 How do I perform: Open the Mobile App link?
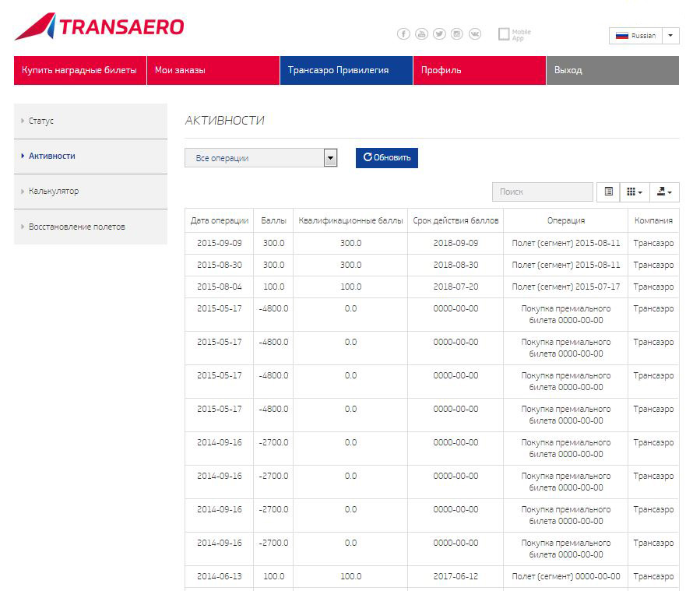click(515, 34)
